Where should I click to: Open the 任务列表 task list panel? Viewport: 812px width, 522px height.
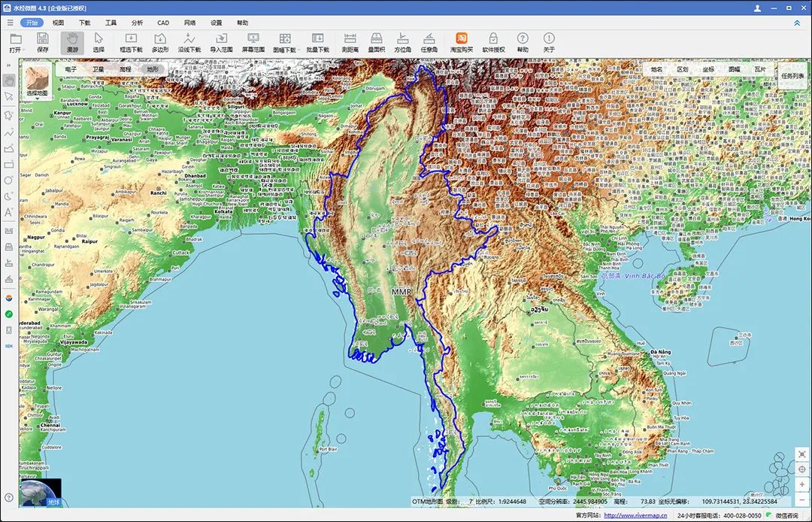(793, 76)
